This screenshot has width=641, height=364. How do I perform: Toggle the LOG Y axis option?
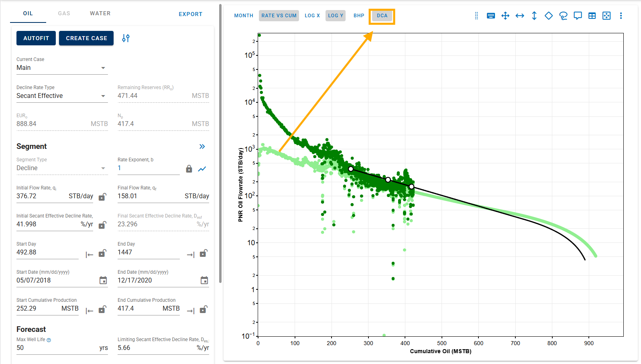[335, 16]
